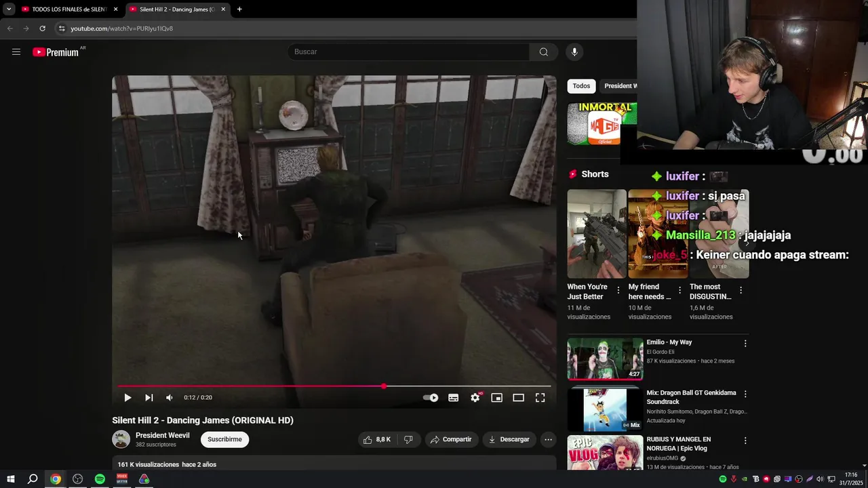The height and width of the screenshot is (488, 868).
Task: Reload the current page
Action: tap(42, 28)
